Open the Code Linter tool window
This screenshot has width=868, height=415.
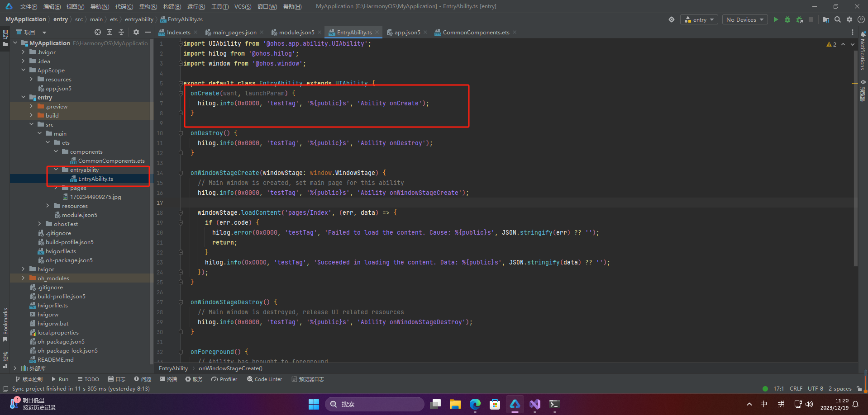(x=264, y=379)
